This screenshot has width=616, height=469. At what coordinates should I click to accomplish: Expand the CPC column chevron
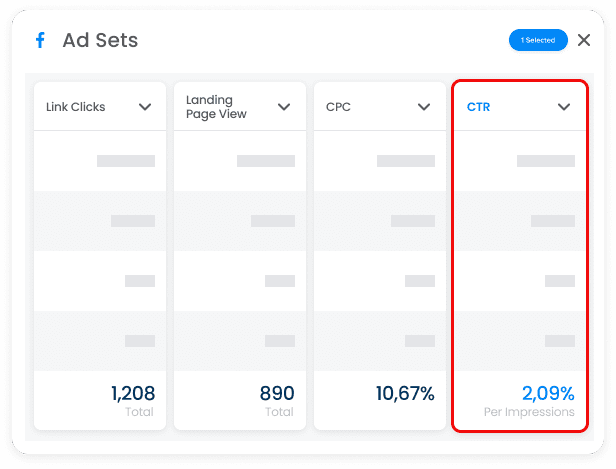coord(424,107)
